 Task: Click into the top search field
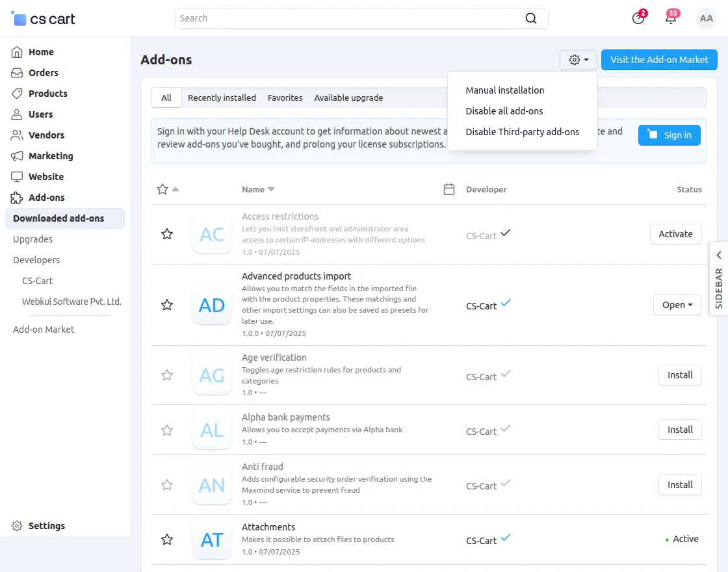pyautogui.click(x=351, y=18)
